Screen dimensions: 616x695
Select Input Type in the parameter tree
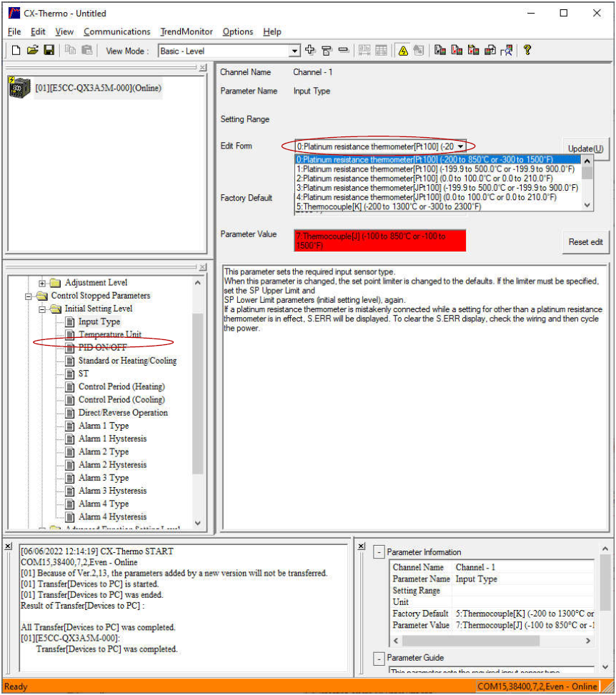[99, 321]
